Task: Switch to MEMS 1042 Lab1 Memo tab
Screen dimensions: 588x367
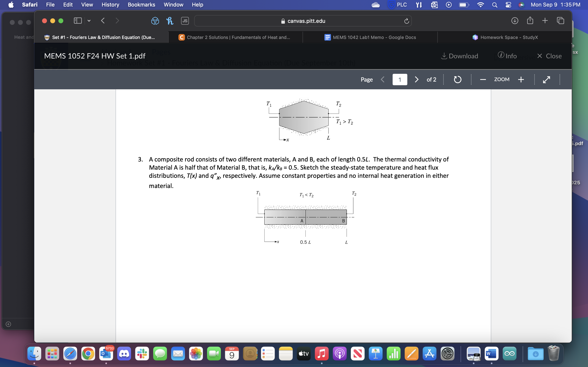Action: (374, 37)
